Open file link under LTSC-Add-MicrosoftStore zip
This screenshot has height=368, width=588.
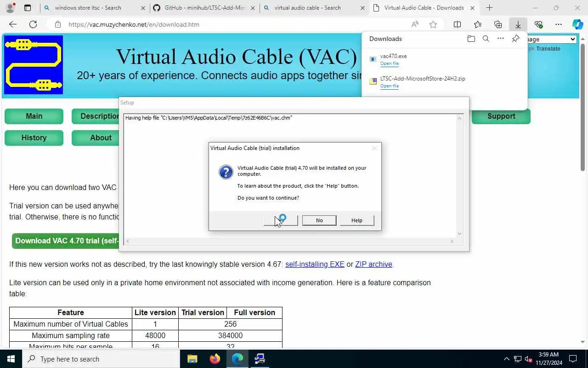point(390,86)
